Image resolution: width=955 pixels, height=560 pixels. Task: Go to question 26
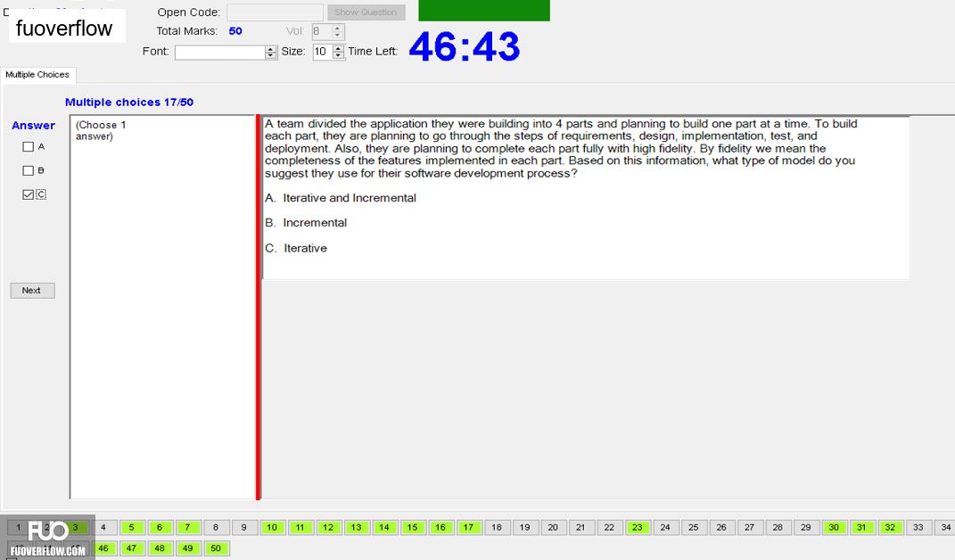721,527
